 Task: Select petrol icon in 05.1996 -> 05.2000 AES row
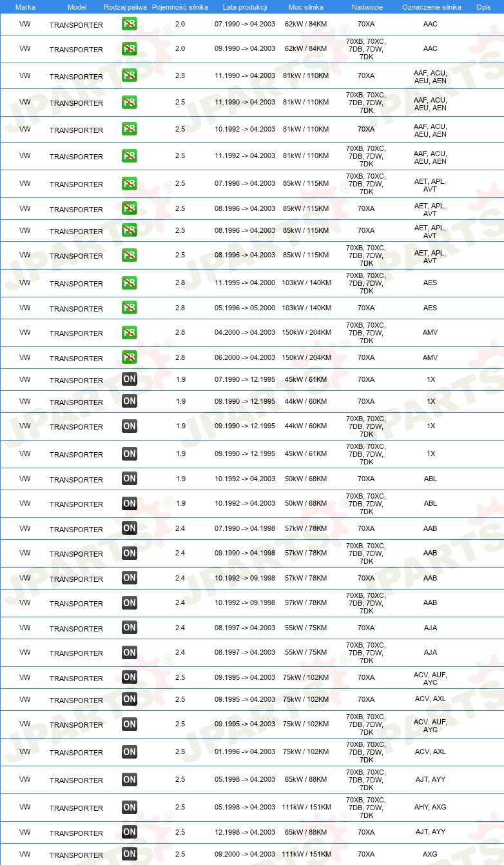point(129,308)
